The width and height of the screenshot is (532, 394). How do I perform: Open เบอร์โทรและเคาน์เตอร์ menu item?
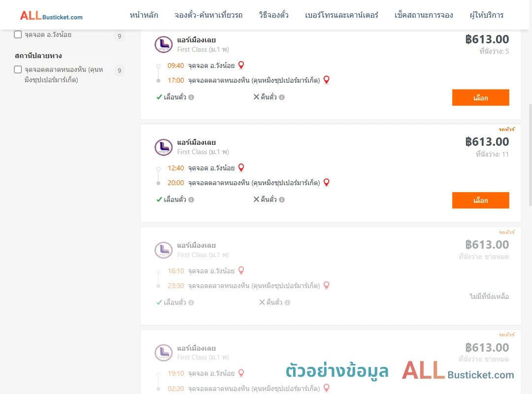(x=341, y=15)
